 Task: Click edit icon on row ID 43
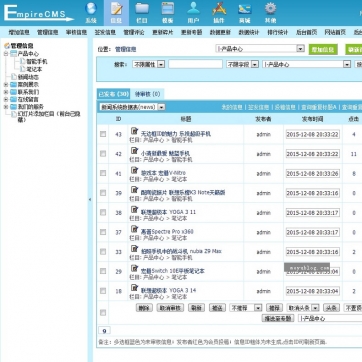(x=134, y=131)
